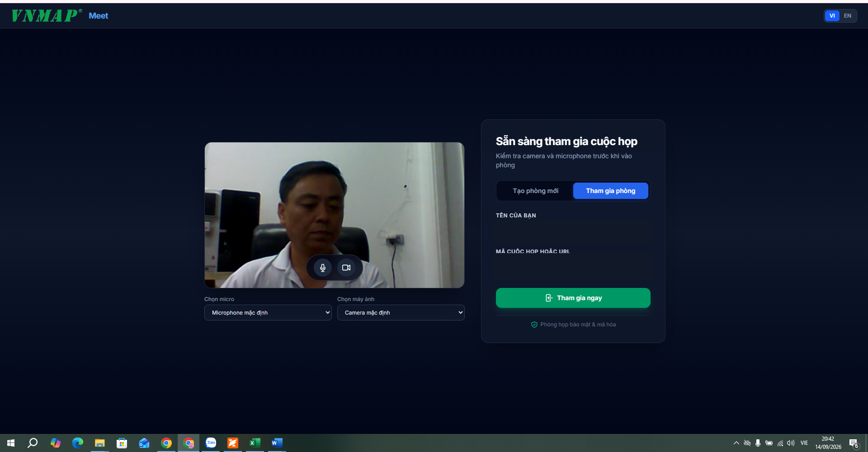The height and width of the screenshot is (452, 868).
Task: Click the Meet link beside the logo
Action: [99, 16]
